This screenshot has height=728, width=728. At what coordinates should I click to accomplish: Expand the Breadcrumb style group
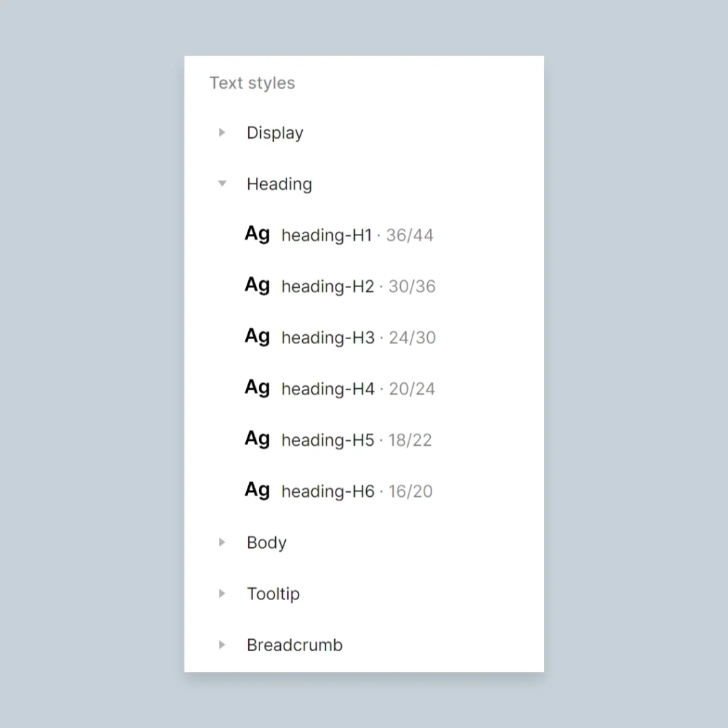coord(221,645)
